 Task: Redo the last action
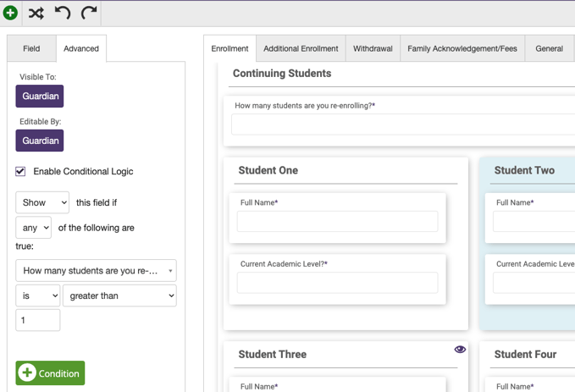pos(89,13)
